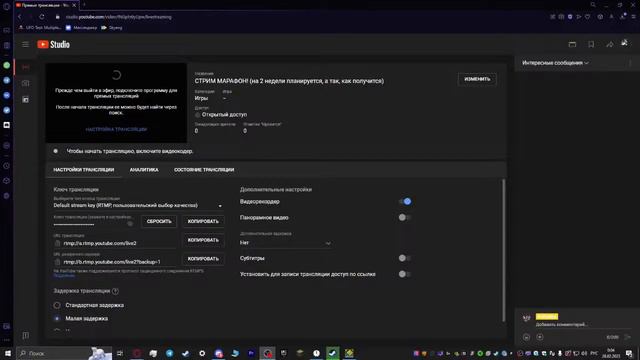This screenshot has height=360, width=640.
Task: Click the share arrow icon in the Studio header
Action: 609,44
